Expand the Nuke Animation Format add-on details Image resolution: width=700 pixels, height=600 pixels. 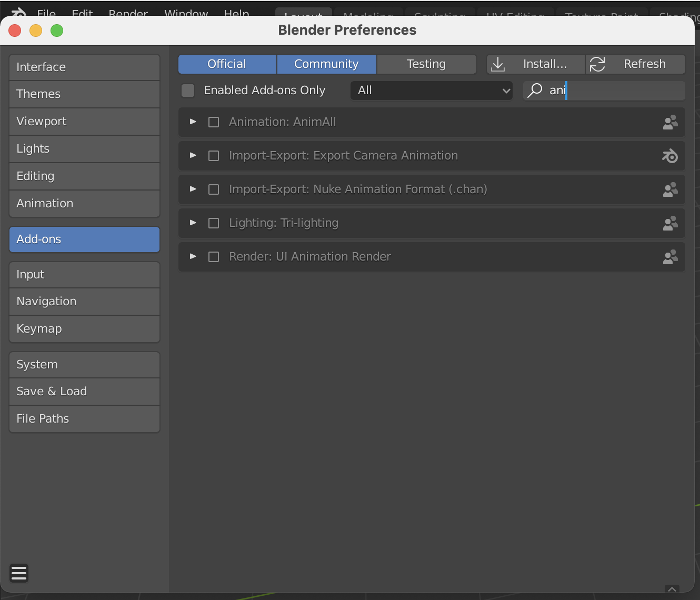(x=193, y=189)
